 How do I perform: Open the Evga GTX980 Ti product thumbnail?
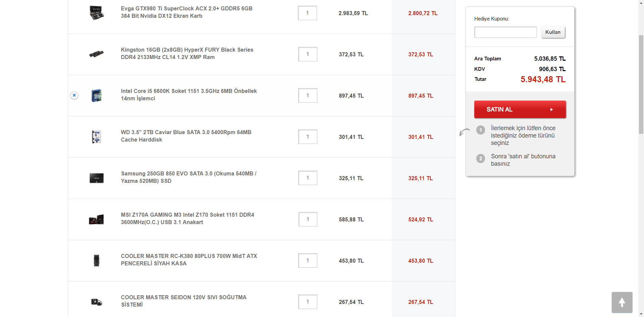tap(97, 13)
